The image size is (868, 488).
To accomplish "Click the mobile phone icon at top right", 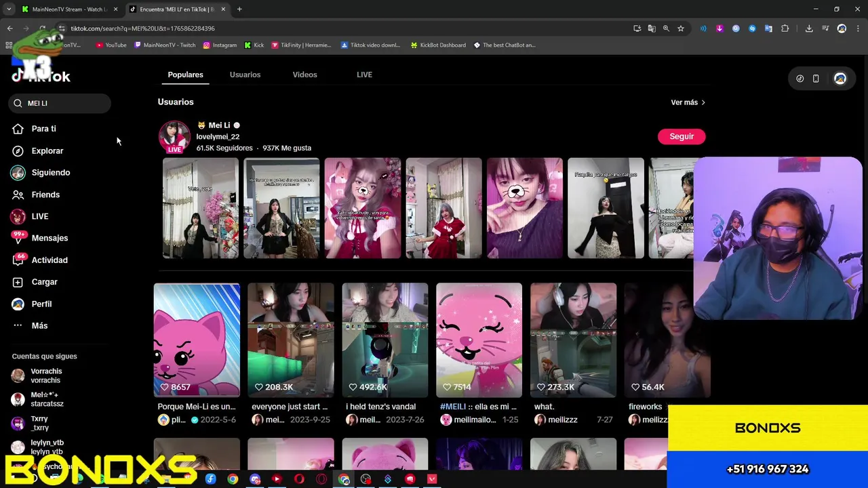I will coord(816,79).
